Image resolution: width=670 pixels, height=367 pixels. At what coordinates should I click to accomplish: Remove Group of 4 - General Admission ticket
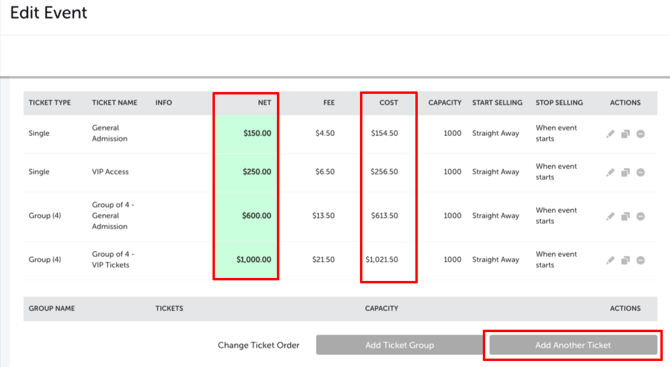pyautogui.click(x=640, y=217)
